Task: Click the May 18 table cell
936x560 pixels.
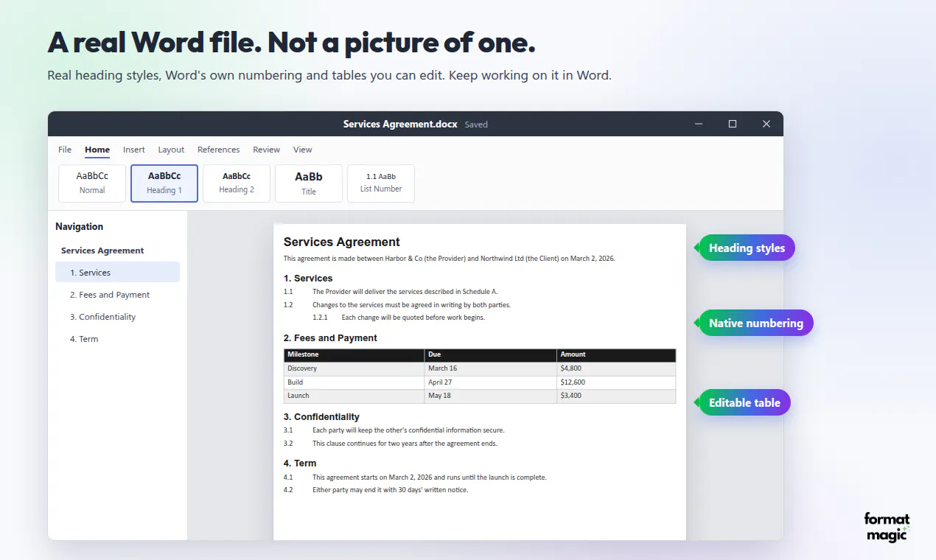Action: pyautogui.click(x=491, y=396)
